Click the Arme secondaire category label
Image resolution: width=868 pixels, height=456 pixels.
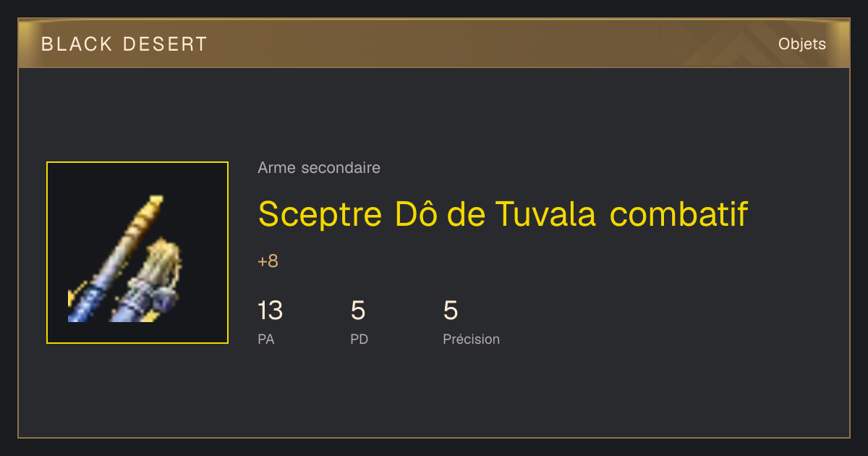[x=319, y=168]
